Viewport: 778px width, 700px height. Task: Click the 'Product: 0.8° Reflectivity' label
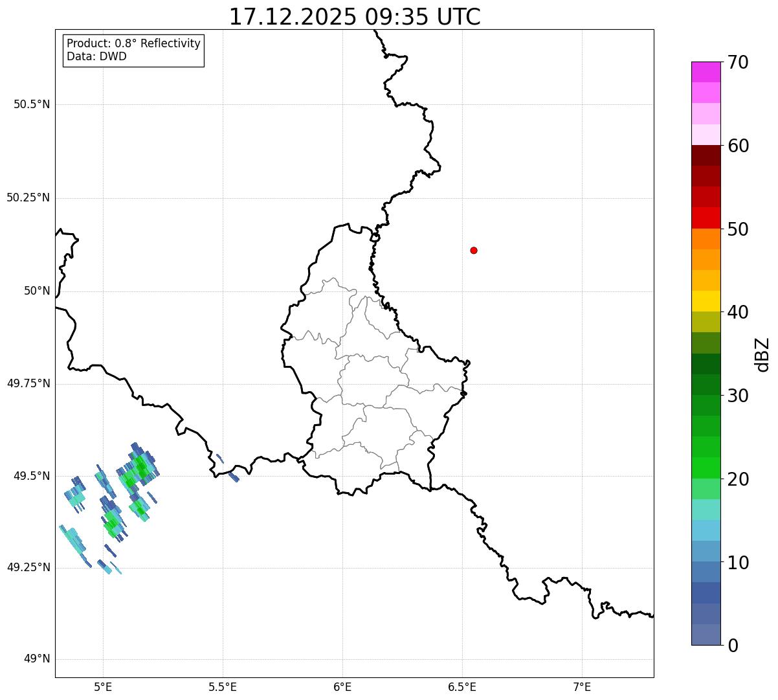pos(134,43)
